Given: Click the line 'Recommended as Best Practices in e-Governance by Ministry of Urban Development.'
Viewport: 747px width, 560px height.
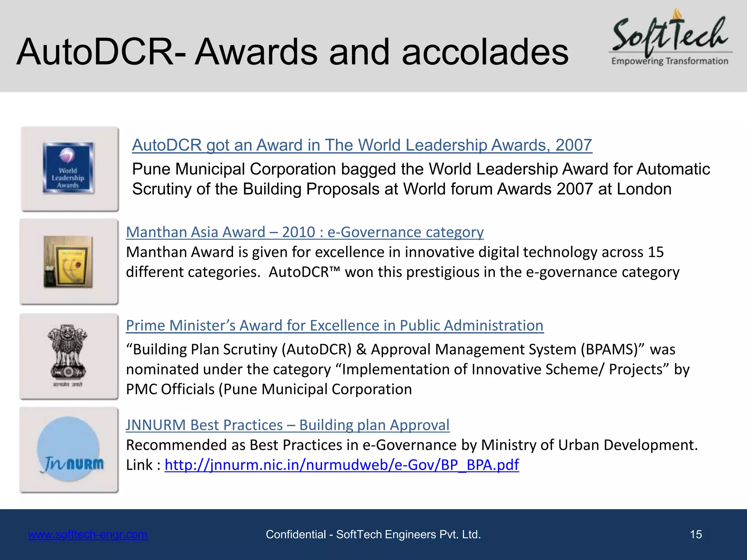Looking at the screenshot, I should click(412, 445).
